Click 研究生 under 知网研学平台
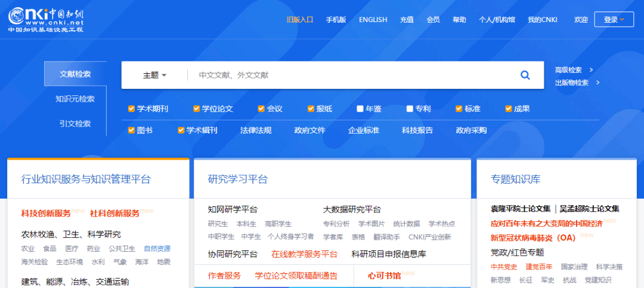This screenshot has width=644, height=288. coord(218,224)
